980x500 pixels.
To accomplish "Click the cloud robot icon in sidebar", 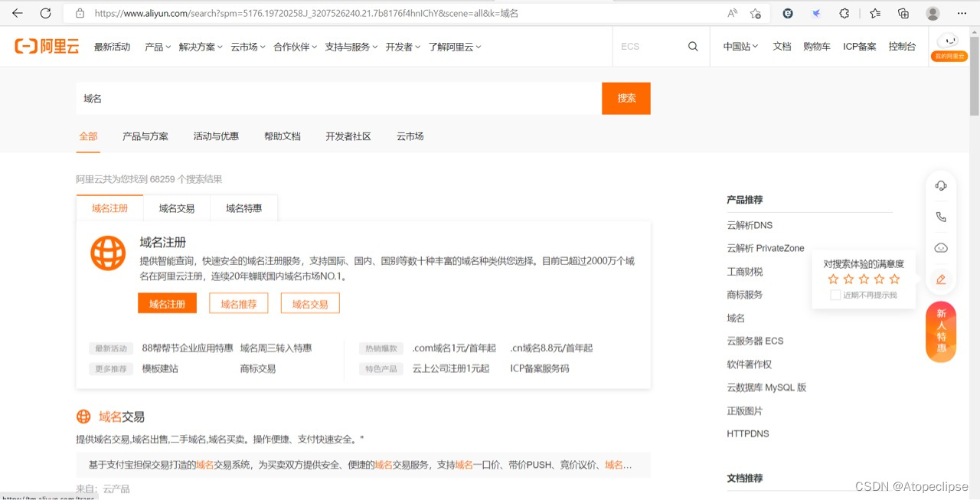I will (941, 248).
